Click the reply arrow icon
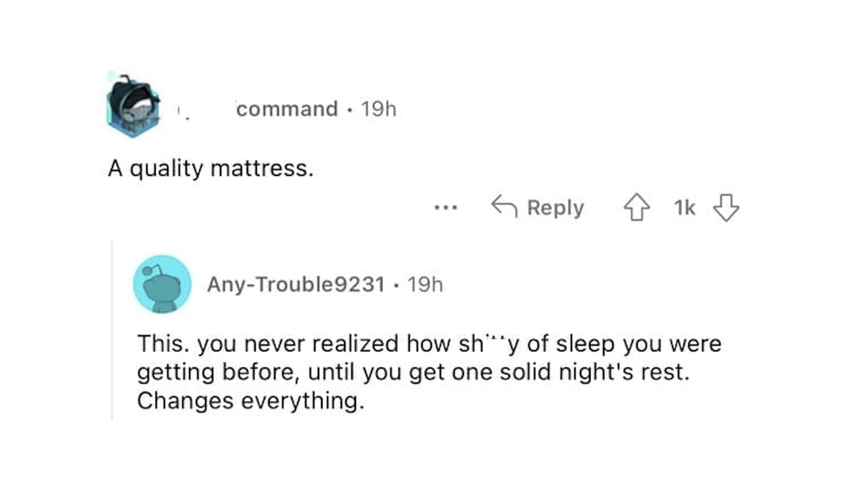 pyautogui.click(x=504, y=206)
